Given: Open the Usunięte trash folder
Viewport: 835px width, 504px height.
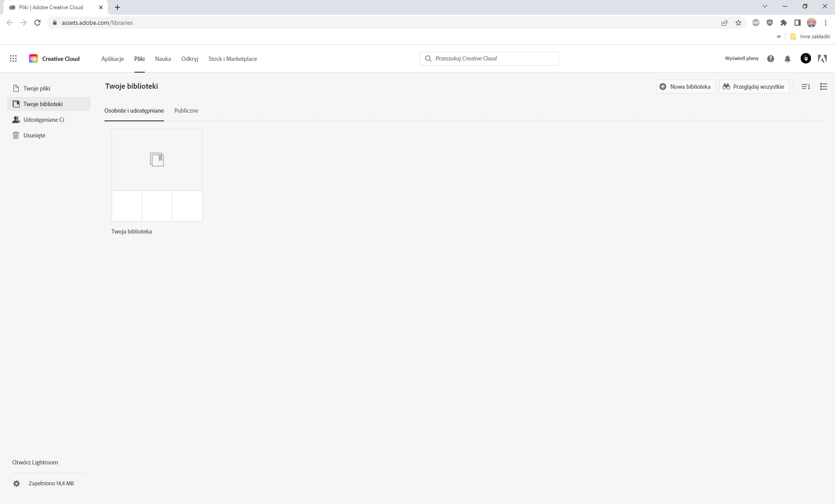Looking at the screenshot, I should [x=34, y=135].
